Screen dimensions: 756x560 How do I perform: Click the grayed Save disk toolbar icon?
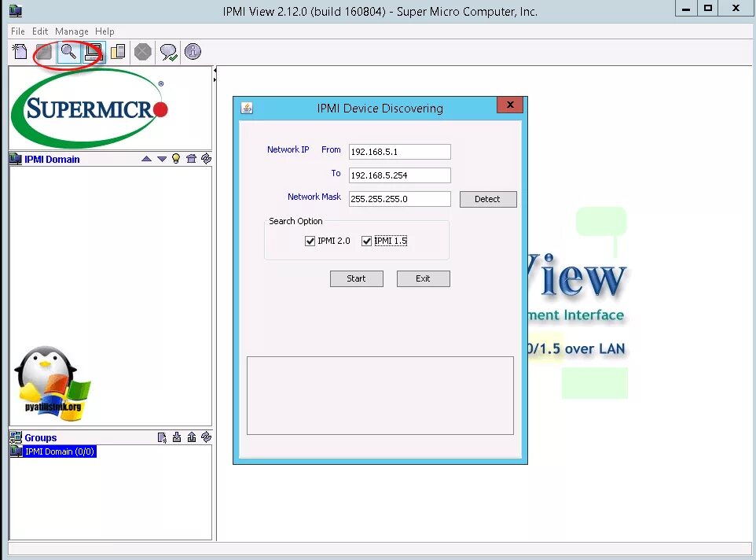click(x=44, y=52)
